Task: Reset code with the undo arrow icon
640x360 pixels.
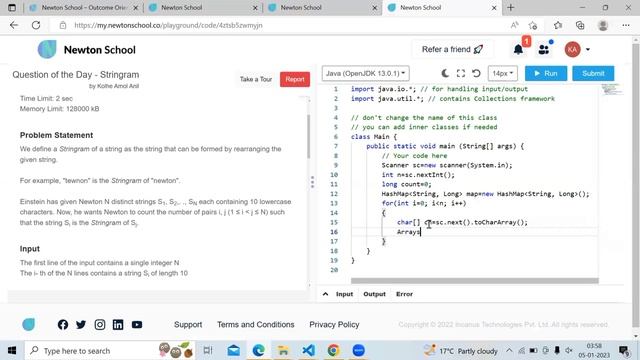Action: click(476, 73)
